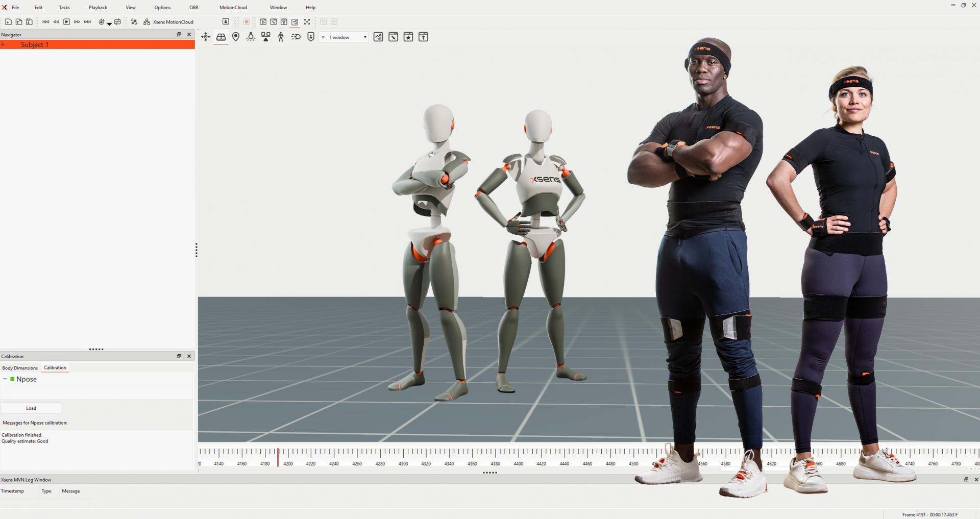Click the red record button
Viewport: 980px width, 519px height.
(x=247, y=22)
